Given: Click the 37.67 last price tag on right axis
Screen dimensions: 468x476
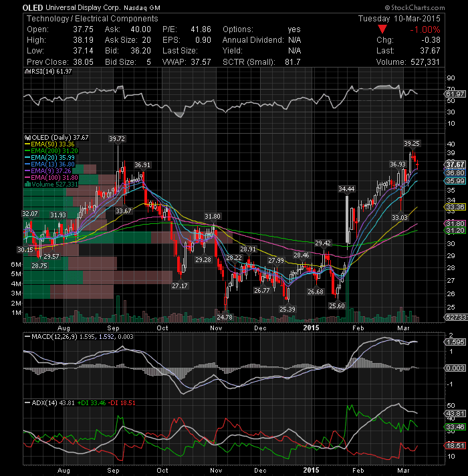Looking at the screenshot, I should pyautogui.click(x=455, y=164).
